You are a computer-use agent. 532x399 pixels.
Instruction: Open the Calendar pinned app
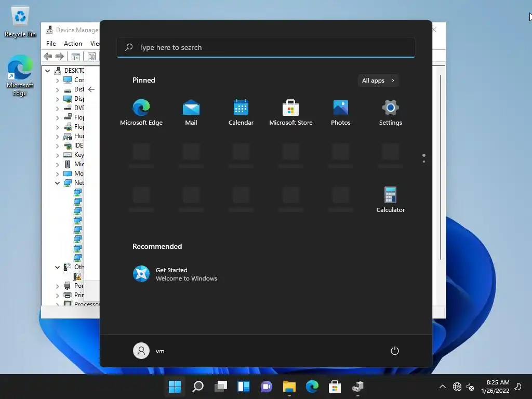coord(241,112)
